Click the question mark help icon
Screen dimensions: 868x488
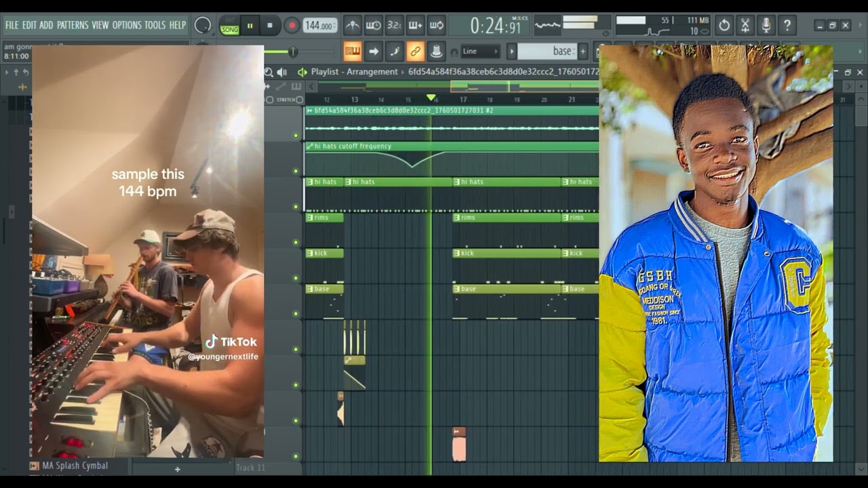click(787, 26)
